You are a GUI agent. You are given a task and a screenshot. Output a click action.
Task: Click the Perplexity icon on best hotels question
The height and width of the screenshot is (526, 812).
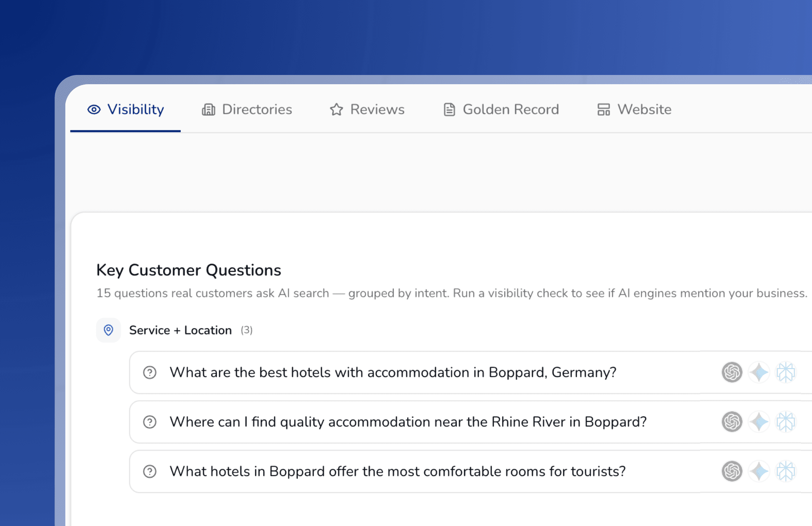785,372
